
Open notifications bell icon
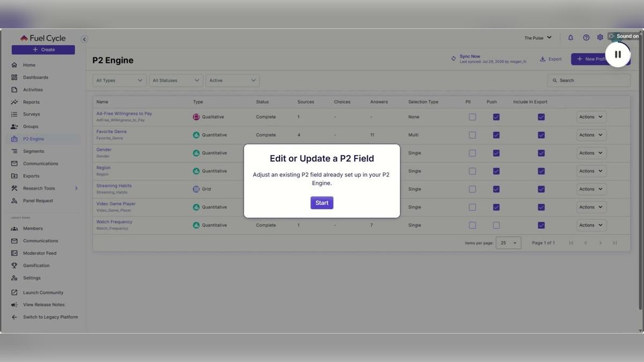click(570, 38)
